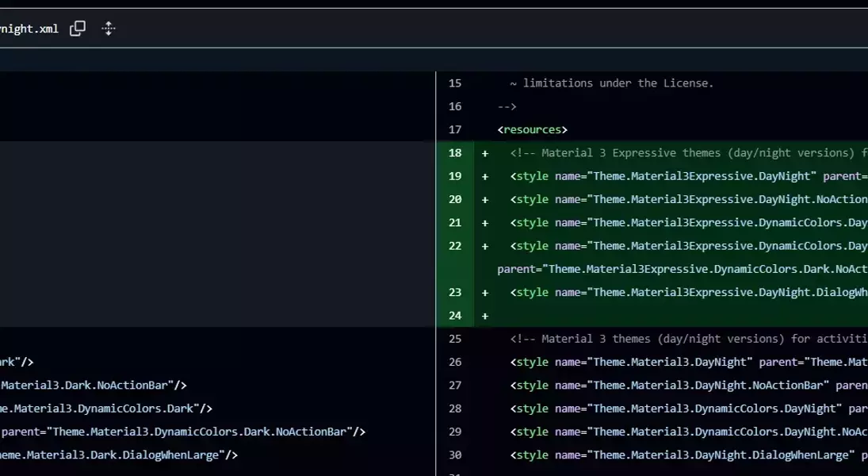Click the expand all lines arrows icon
This screenshot has height=476, width=868.
click(x=109, y=29)
